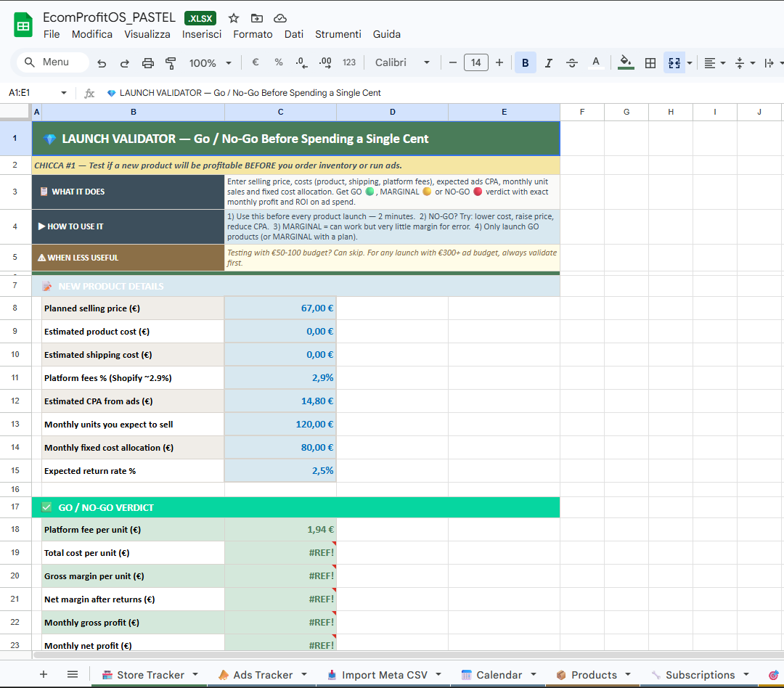Format selection as currency with euro icon
This screenshot has height=688, width=784.
[256, 62]
